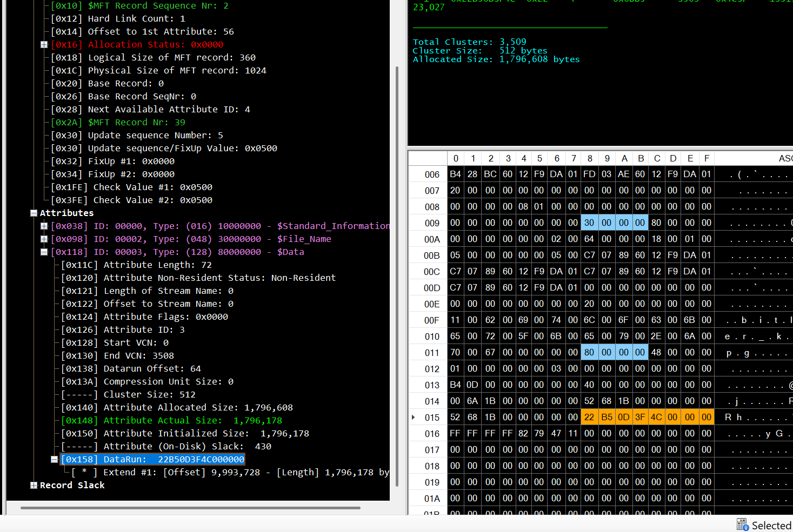Expand the Record Slack section

click(34, 486)
